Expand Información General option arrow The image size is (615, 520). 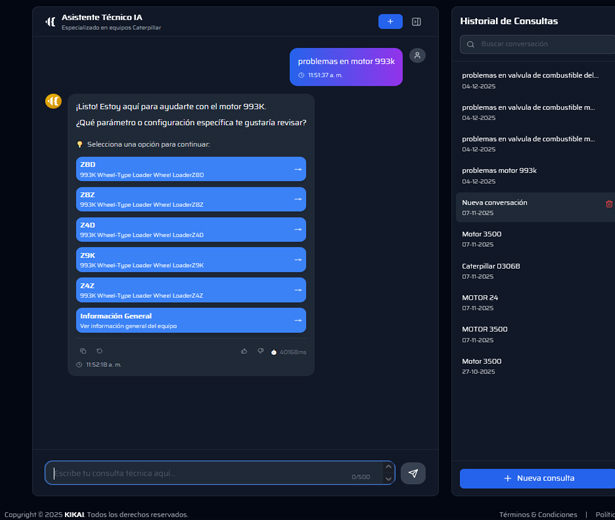(297, 320)
